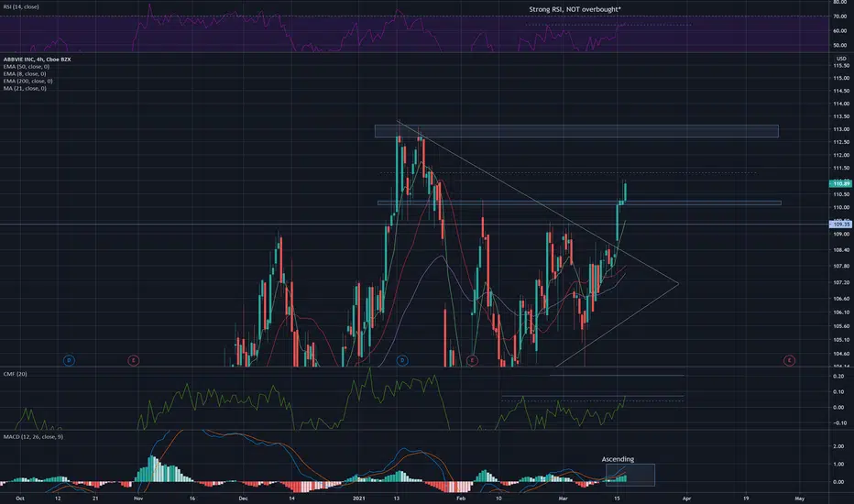The image size is (854, 504).
Task: Click the 0.20 CMF axis value
Action: click(x=838, y=376)
